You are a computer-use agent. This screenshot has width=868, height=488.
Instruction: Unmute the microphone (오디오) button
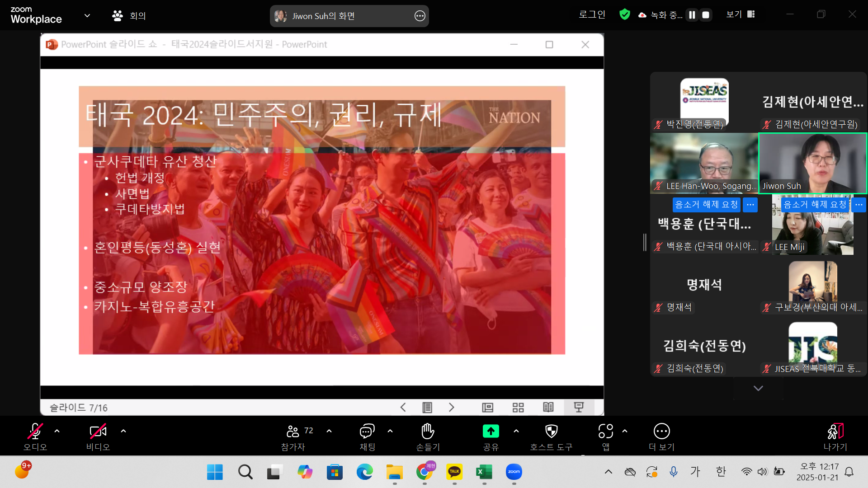pyautogui.click(x=35, y=432)
